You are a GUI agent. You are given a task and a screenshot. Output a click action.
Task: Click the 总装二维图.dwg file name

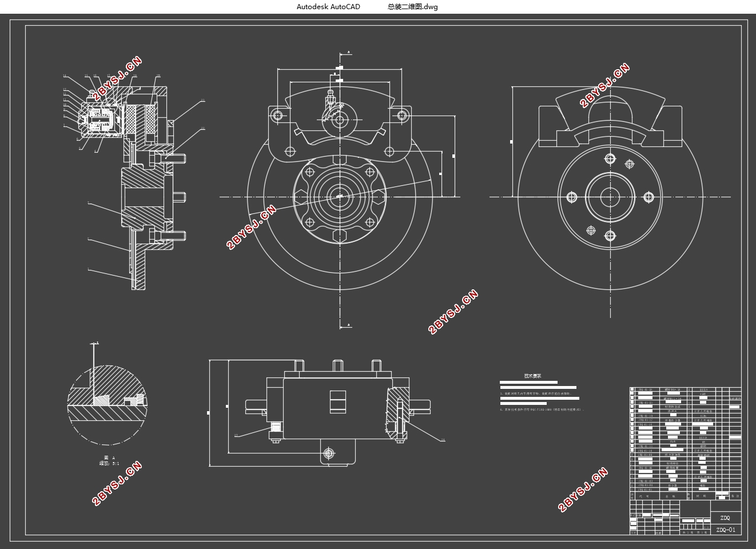pos(413,7)
